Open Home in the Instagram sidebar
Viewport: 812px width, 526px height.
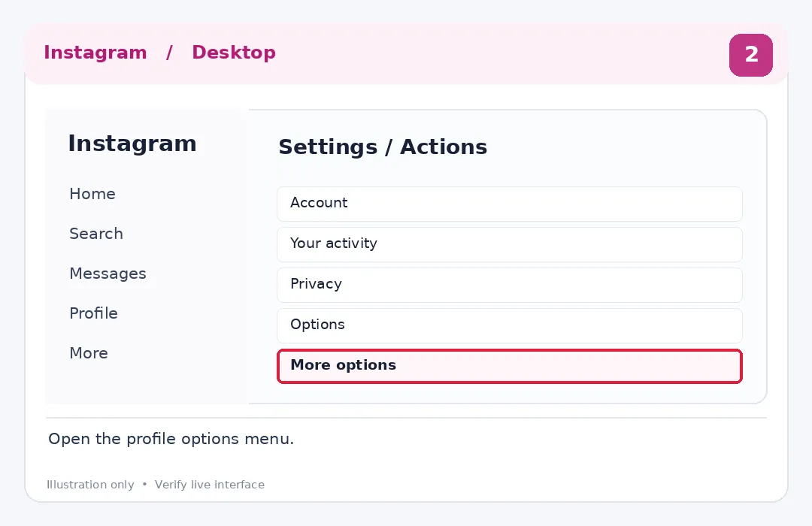click(x=92, y=194)
